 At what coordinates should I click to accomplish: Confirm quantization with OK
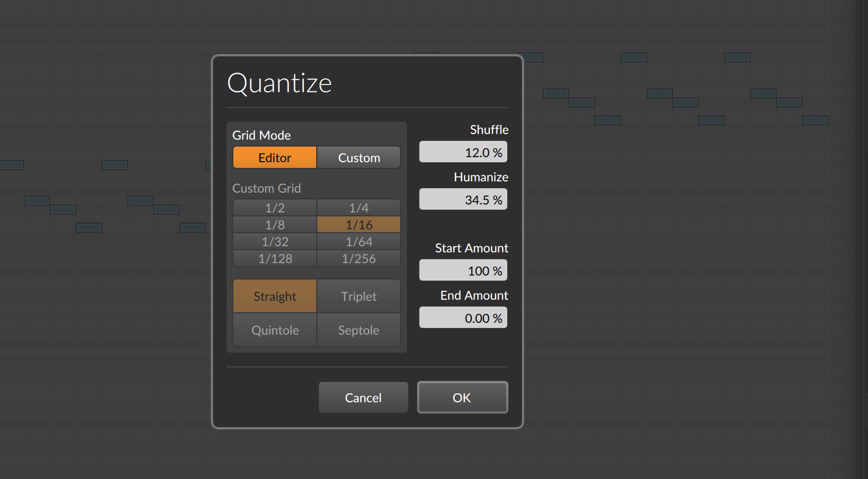tap(462, 397)
